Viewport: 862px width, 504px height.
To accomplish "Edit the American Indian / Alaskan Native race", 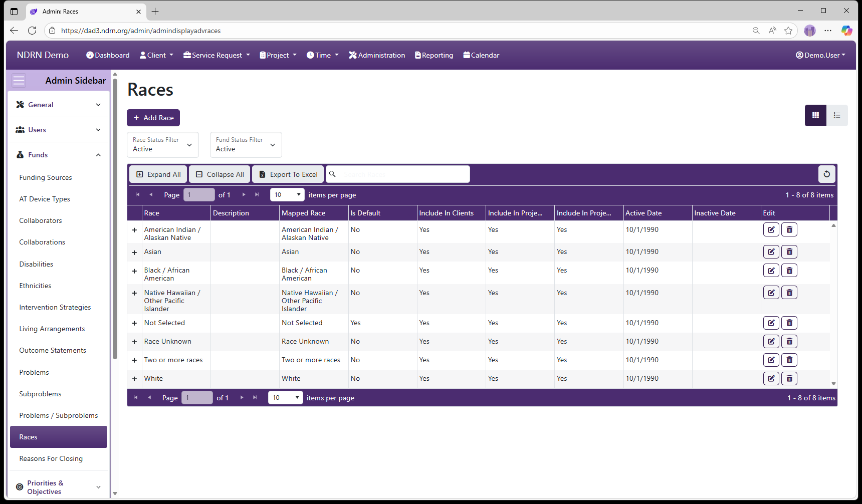I will pyautogui.click(x=771, y=229).
